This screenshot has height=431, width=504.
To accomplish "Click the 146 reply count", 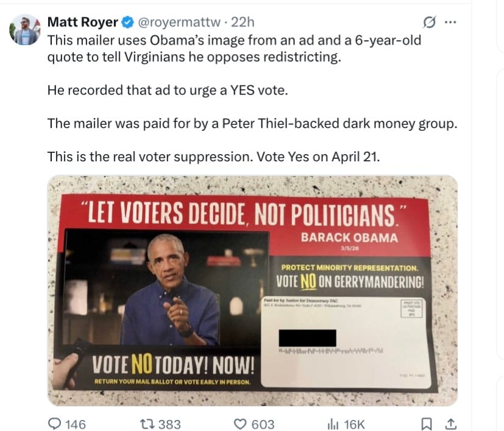I will tap(75, 422).
